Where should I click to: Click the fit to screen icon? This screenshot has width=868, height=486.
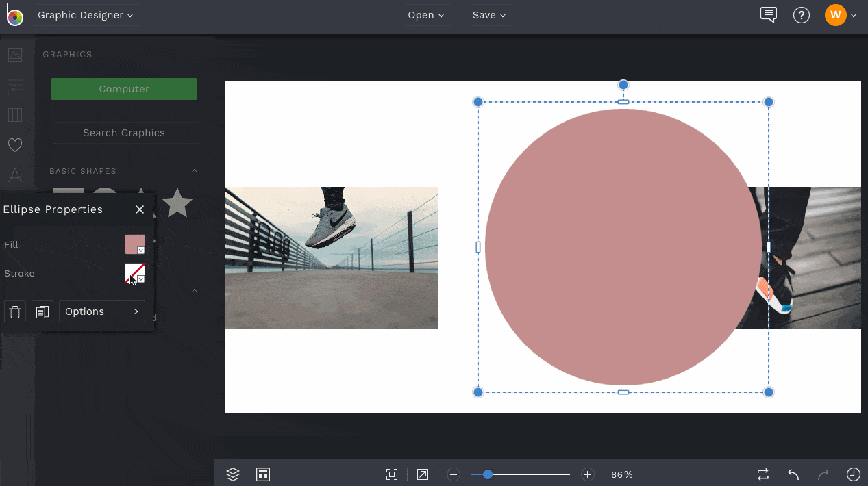[392, 474]
